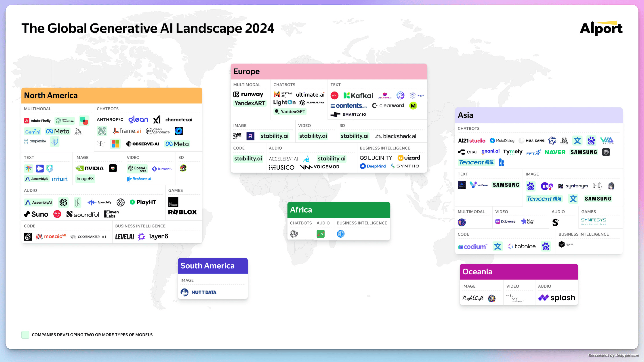Click the Naver logo
This screenshot has width=644, height=362.
(555, 152)
